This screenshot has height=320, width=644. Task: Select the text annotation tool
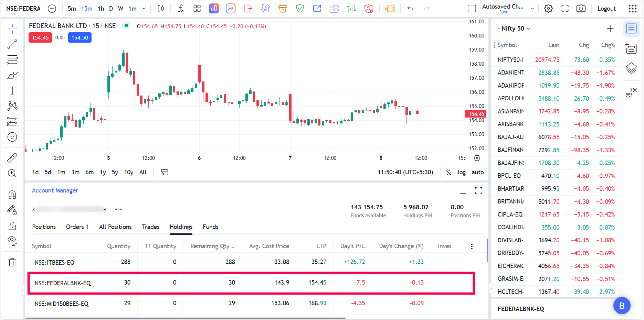pos(12,91)
